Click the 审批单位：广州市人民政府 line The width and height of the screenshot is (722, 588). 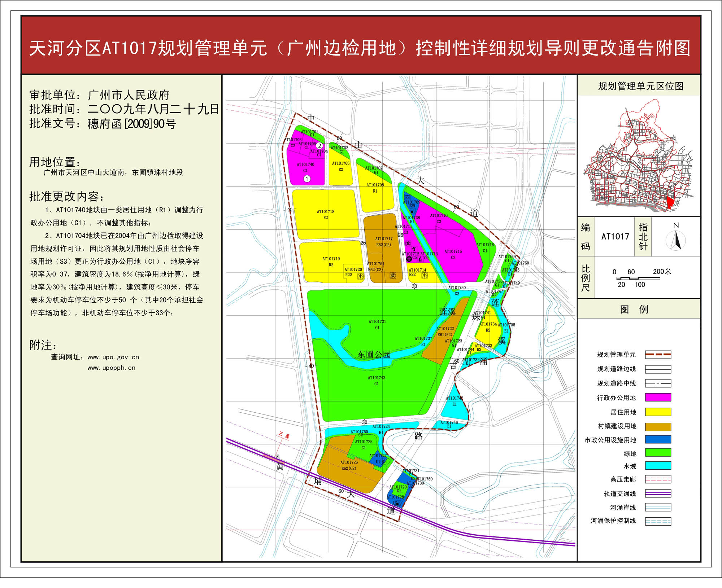tap(99, 95)
